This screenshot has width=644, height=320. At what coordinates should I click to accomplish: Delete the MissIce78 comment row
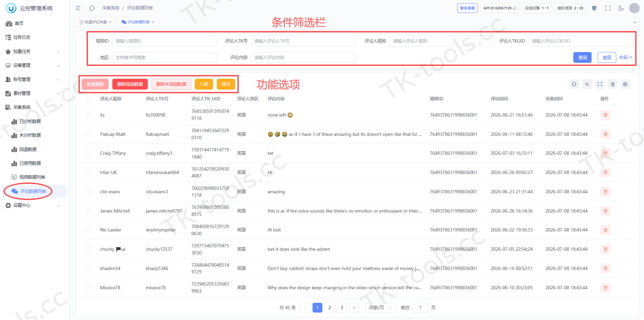[x=605, y=288]
